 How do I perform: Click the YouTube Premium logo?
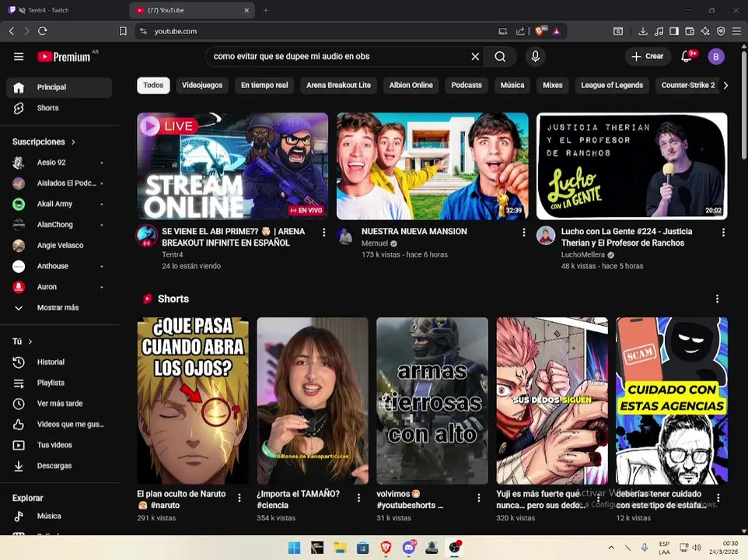coord(64,57)
